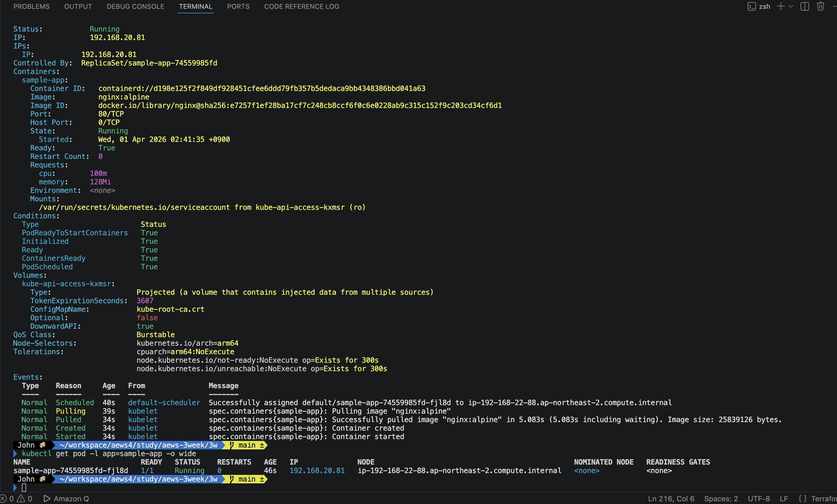Select the TERMINAL tab
This screenshot has height=504, width=837.
click(195, 6)
